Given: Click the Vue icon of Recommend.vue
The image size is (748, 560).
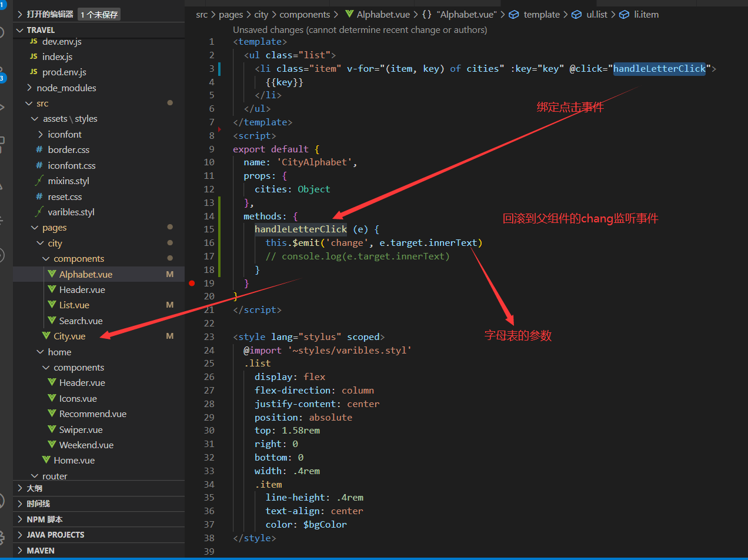Looking at the screenshot, I should [x=52, y=414].
